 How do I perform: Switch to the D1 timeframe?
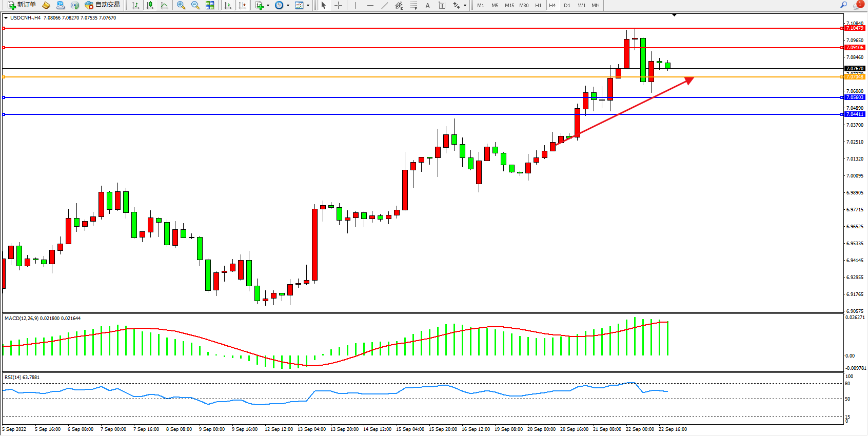tap(567, 5)
